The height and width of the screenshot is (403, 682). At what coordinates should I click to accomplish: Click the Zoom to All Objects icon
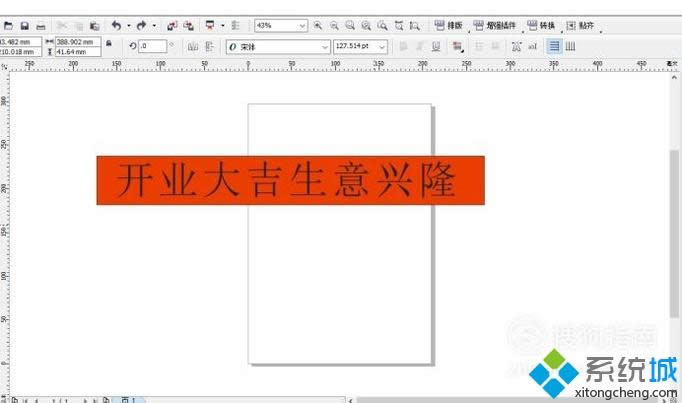pyautogui.click(x=366, y=26)
